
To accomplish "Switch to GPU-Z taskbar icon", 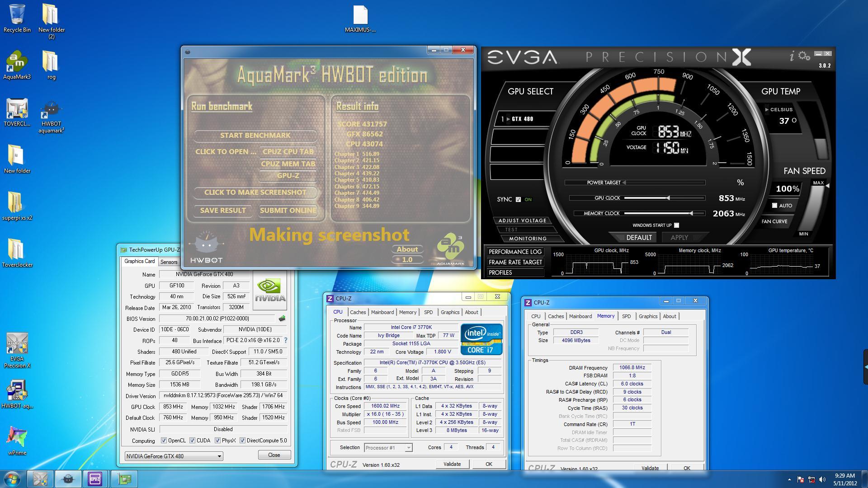I will coord(124,479).
